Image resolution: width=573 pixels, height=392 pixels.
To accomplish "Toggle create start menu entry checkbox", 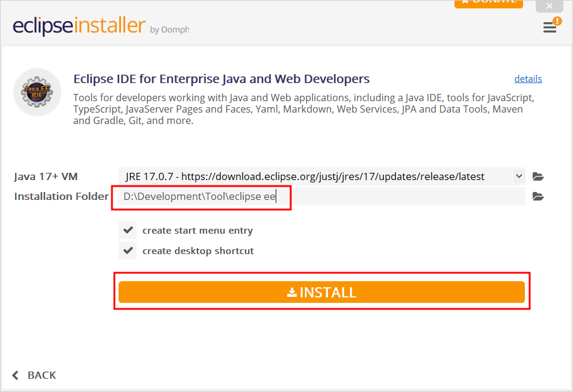I will coord(128,231).
